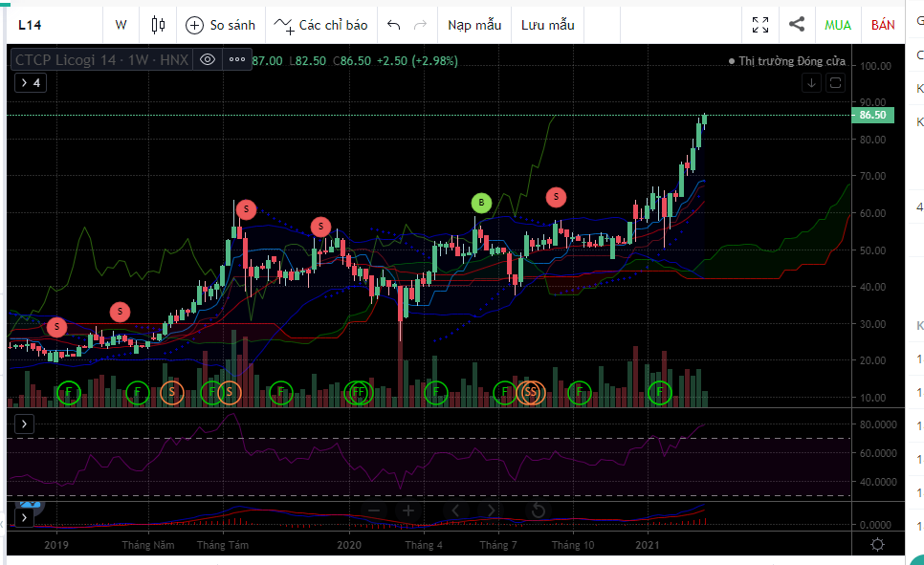
Task: Click the green B buy signal marker
Action: (481, 203)
